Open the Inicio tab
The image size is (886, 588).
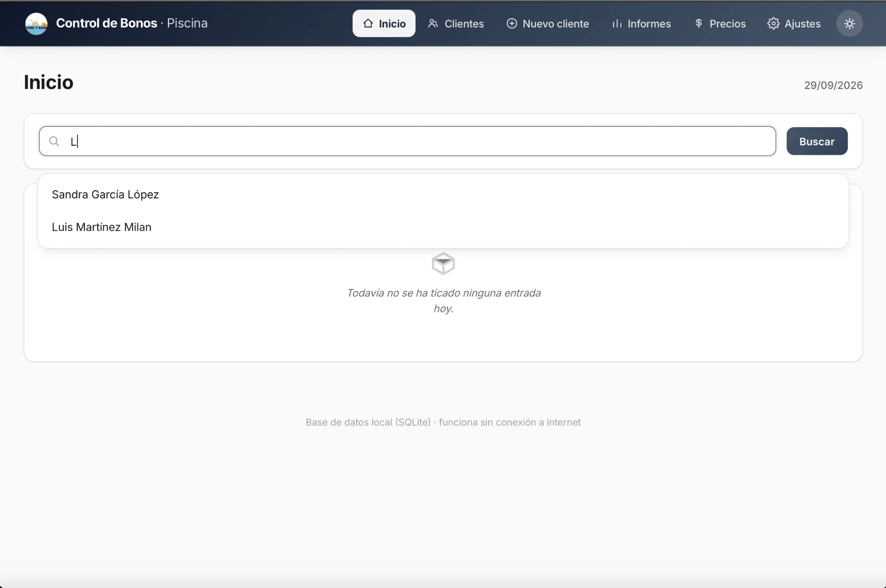point(384,23)
